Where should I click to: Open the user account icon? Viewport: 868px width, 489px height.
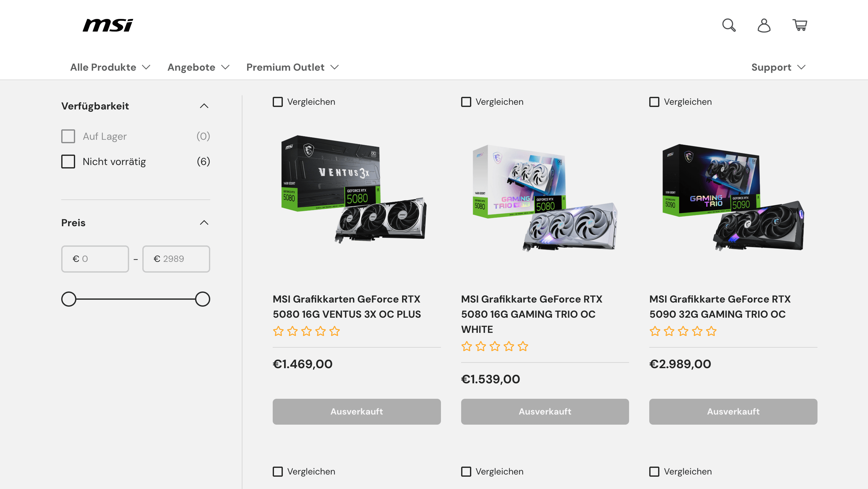coord(764,25)
